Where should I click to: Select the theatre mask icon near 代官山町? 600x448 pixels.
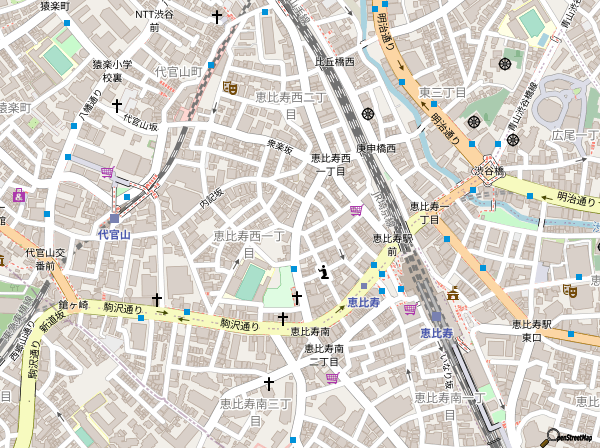[230, 88]
